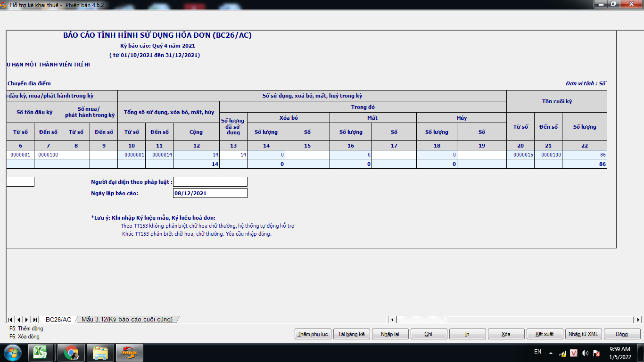Viewport: 644px width, 362px height.
Task: Open the Mẫu 3.12 (Kỳ báo cáo cuối cùng) tab
Action: [127, 320]
